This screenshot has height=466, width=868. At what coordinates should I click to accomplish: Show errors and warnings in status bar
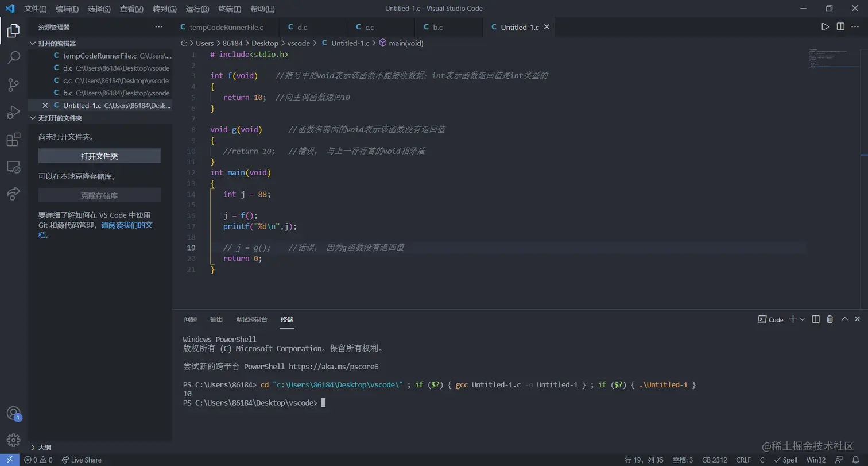click(x=38, y=460)
